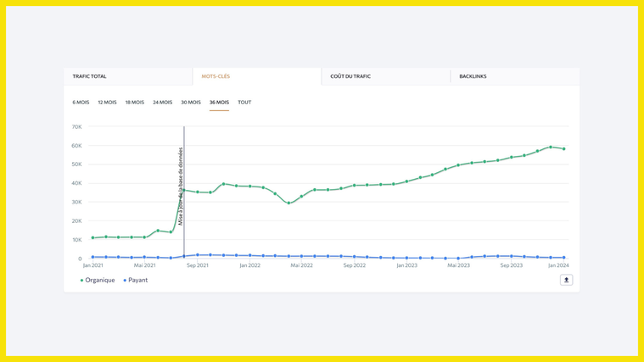
Task: Show all data with Tout
Action: tap(244, 103)
